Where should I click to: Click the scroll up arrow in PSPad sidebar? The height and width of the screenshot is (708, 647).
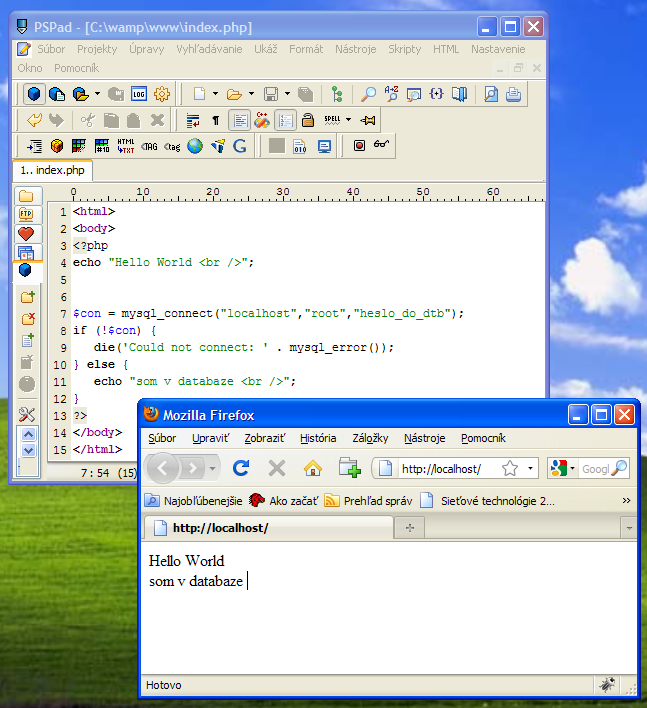[28, 434]
